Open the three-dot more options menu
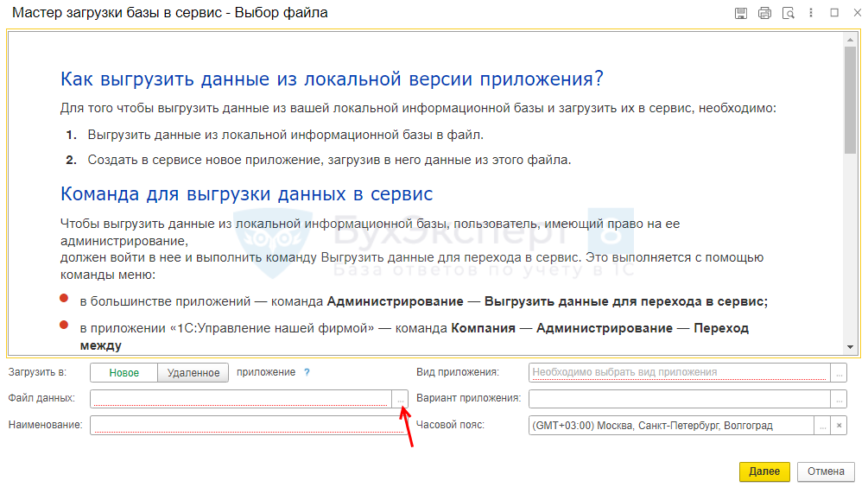 [811, 13]
